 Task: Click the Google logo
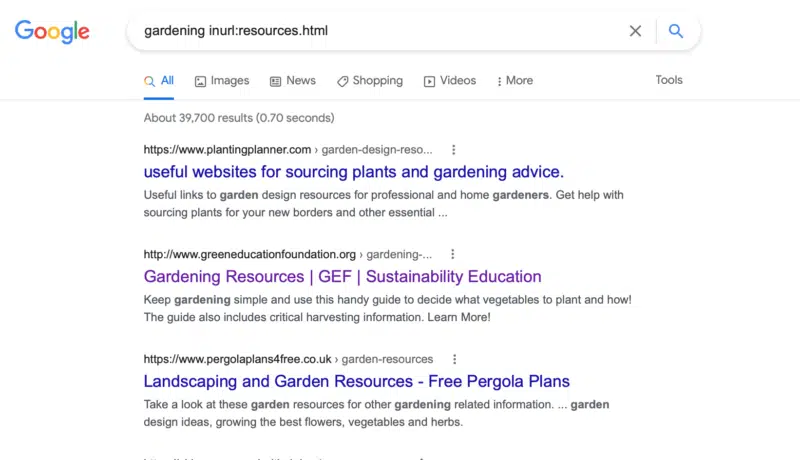(x=52, y=32)
